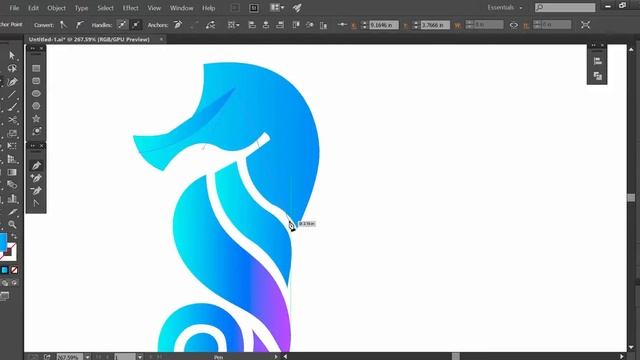
Task: Open the artboard number dropdown at bottom
Action: click(x=140, y=357)
